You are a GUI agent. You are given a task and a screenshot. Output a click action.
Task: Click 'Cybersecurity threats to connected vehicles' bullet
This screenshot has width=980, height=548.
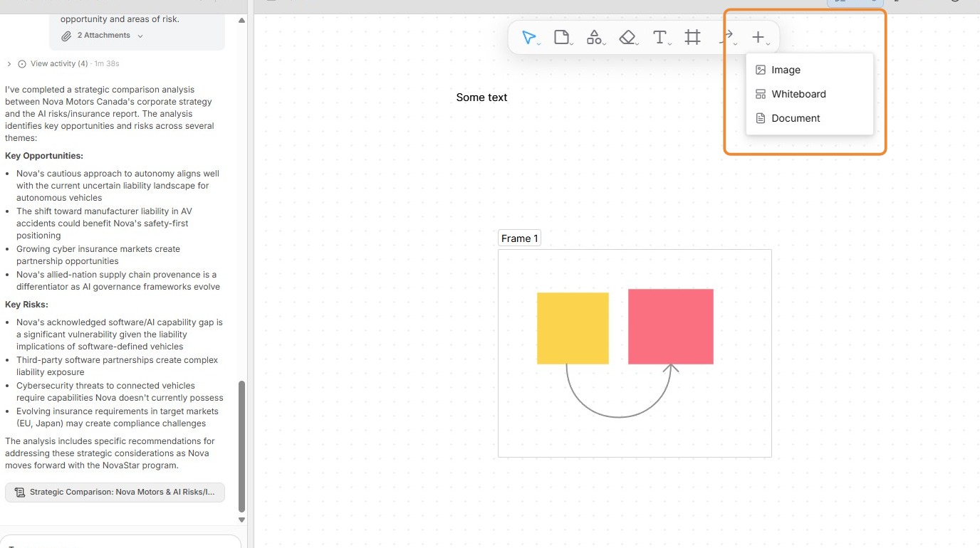pos(120,391)
